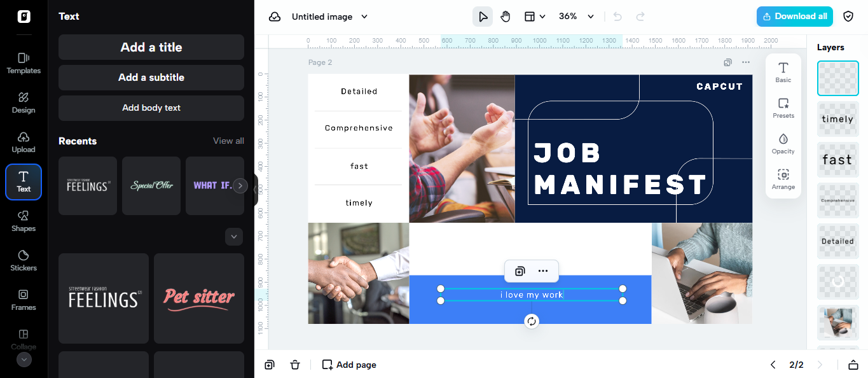Activate the Hand pan tool
Screen dimensions: 868x378
point(506,17)
